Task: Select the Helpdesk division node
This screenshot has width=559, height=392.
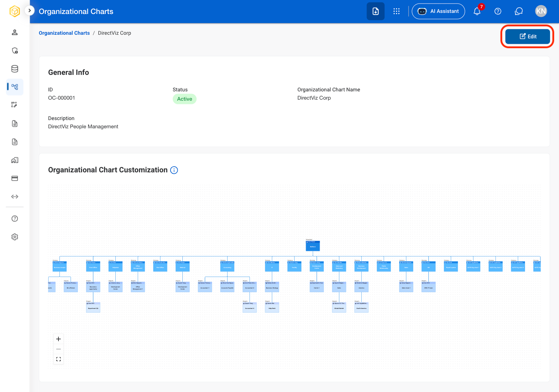Action: point(115,266)
